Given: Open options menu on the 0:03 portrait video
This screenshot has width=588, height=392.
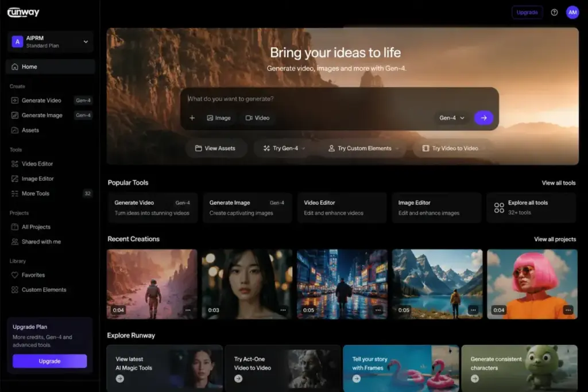Looking at the screenshot, I should (283, 310).
